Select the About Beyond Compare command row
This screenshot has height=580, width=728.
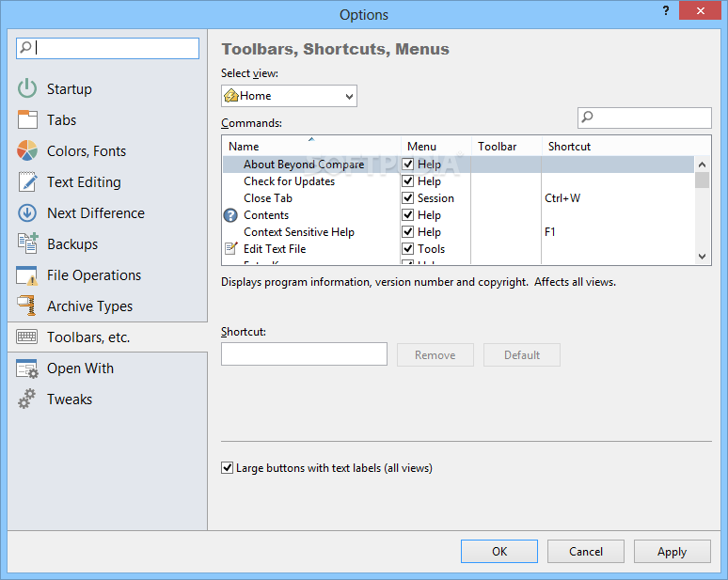[458, 165]
